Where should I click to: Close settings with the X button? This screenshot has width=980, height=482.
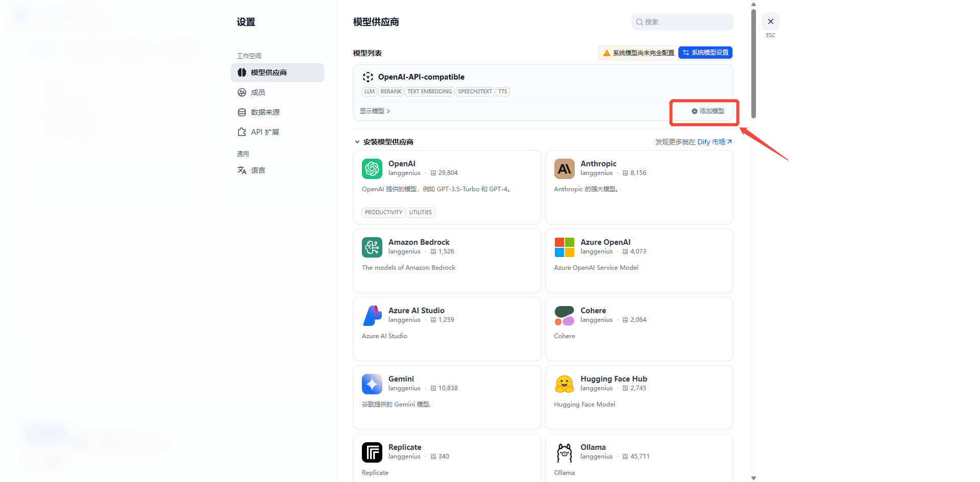(771, 21)
